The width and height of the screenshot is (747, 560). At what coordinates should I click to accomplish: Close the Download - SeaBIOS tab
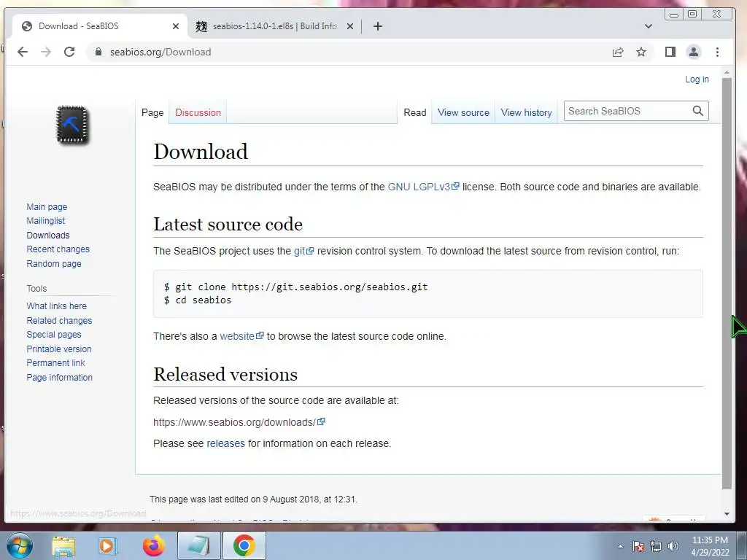(x=176, y=26)
